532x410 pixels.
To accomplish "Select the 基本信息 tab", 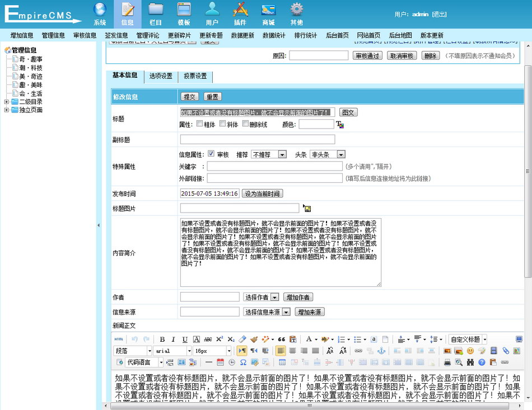I will tap(125, 75).
